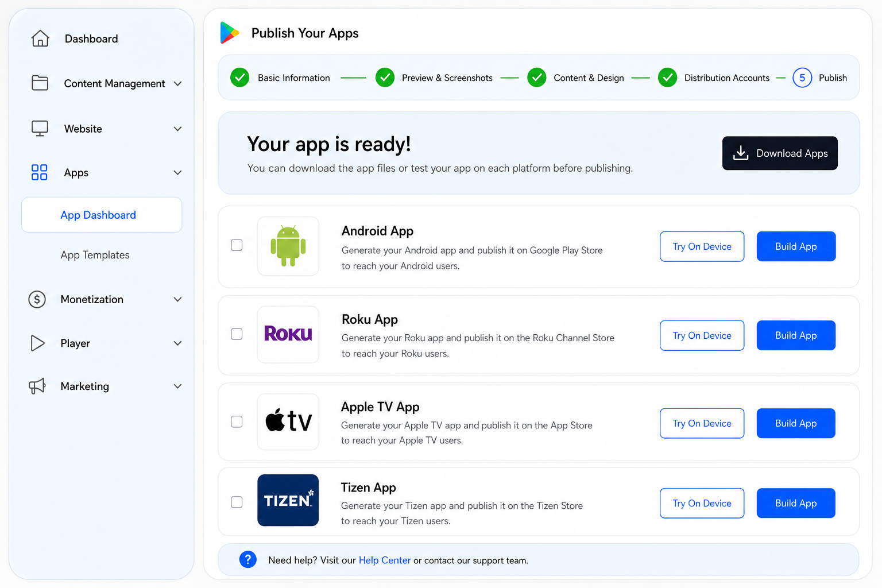Build the Apple TV App
This screenshot has width=882, height=588.
click(796, 423)
